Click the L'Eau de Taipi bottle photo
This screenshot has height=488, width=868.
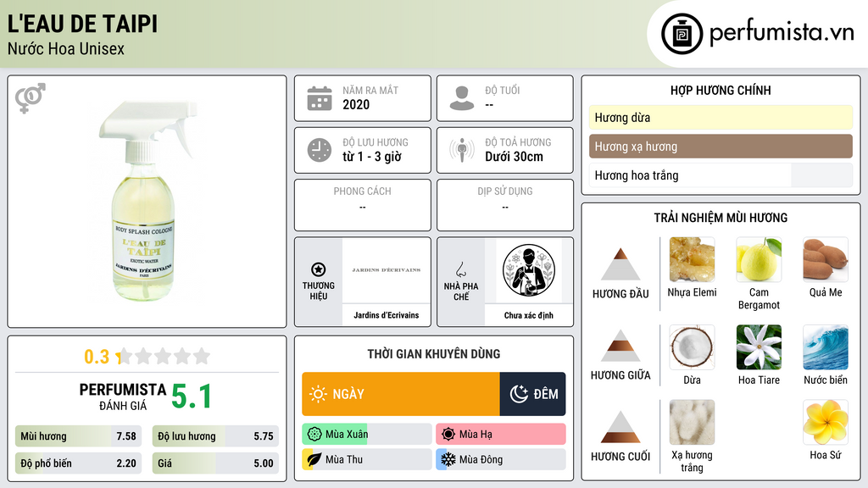pyautogui.click(x=147, y=200)
